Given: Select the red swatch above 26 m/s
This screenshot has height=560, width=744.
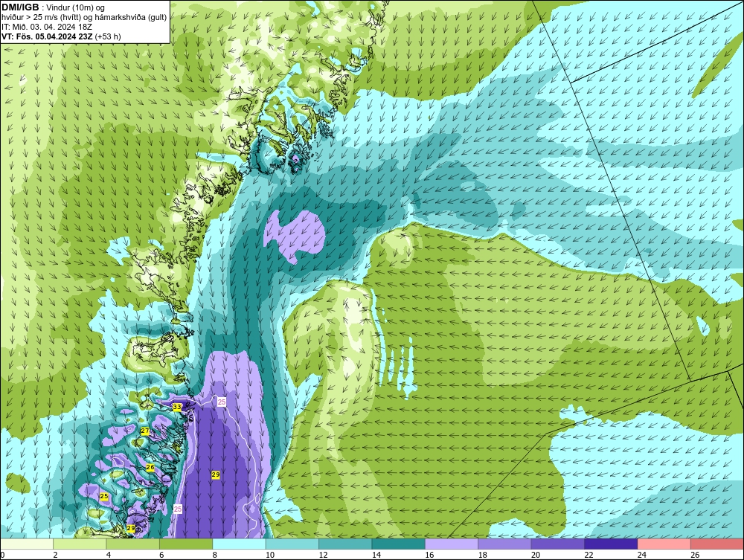Looking at the screenshot, I should [x=717, y=544].
